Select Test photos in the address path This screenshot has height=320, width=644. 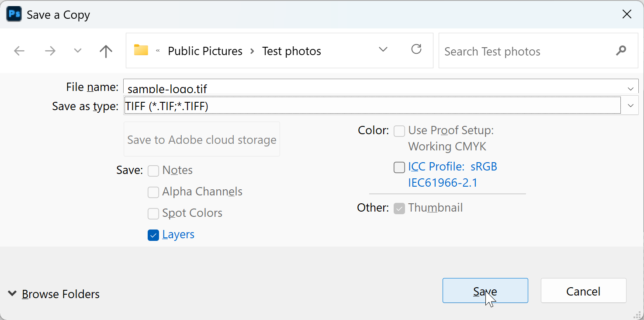tap(291, 51)
